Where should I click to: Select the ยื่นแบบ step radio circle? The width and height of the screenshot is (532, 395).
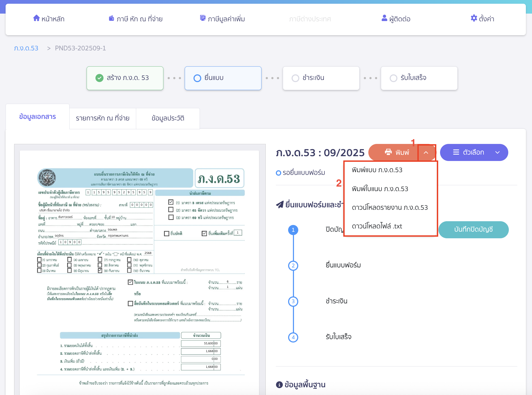tap(197, 78)
